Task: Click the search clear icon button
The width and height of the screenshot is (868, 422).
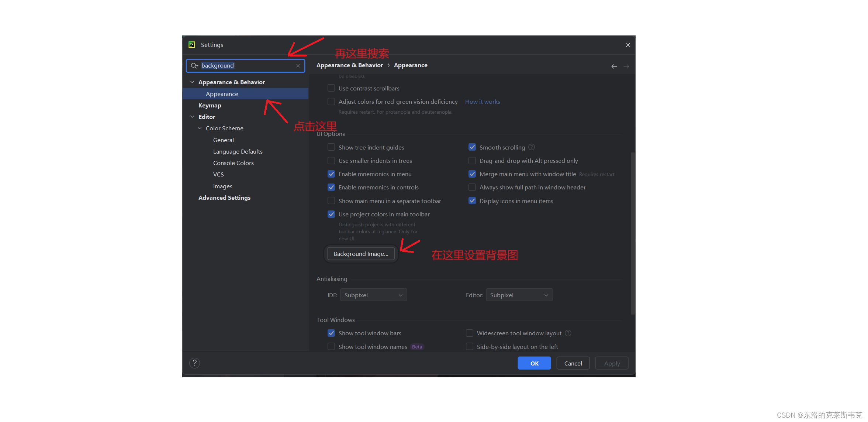Action: click(299, 65)
